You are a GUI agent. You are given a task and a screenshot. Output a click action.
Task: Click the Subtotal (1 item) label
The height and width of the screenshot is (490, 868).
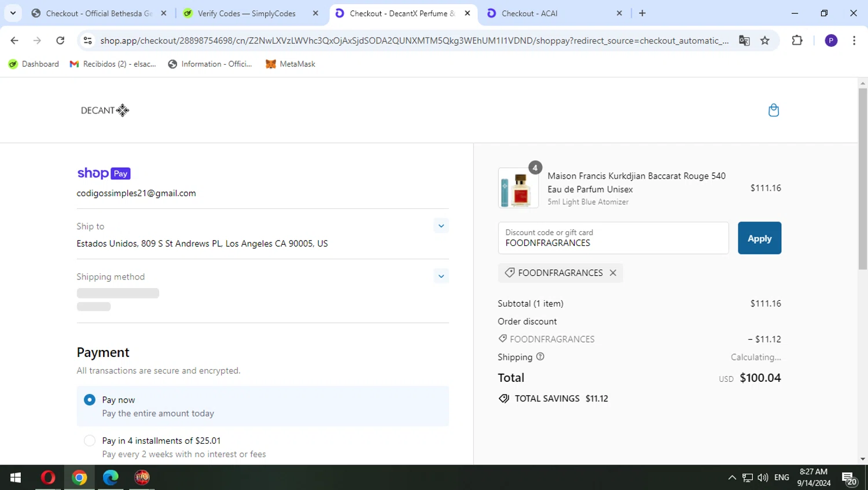(x=531, y=303)
